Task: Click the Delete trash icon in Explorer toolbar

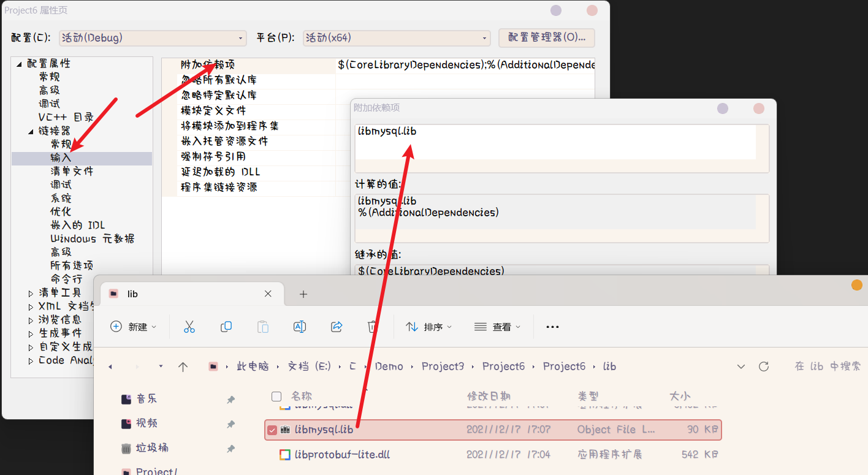Action: click(x=372, y=327)
